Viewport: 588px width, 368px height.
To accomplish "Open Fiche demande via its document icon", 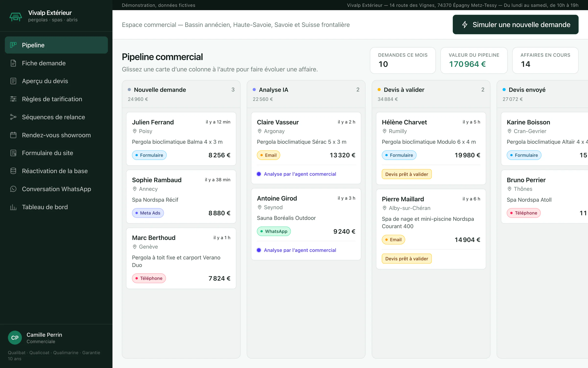I will (13, 63).
